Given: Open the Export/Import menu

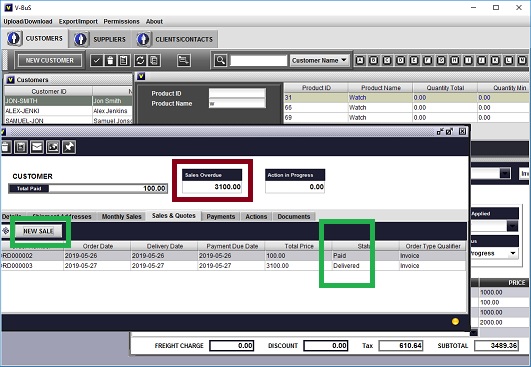Looking at the screenshot, I should 78,21.
